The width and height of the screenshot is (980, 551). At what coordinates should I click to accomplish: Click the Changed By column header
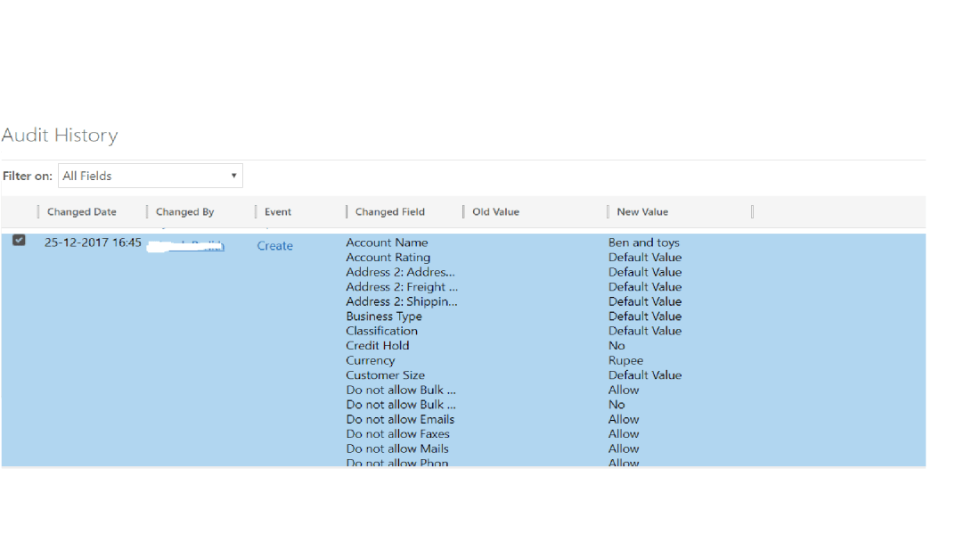(184, 212)
